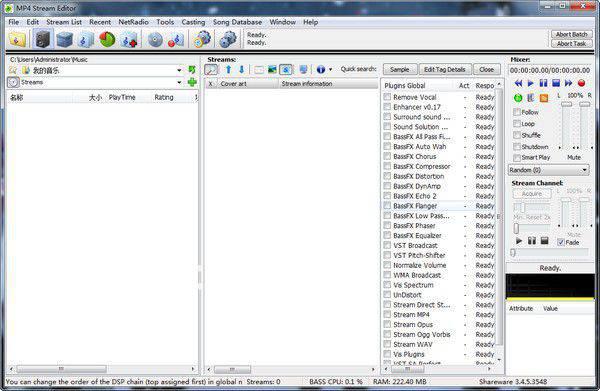Screen dimensions: 600x391
Task: Click the green refresh folder icon
Action: [192, 70]
